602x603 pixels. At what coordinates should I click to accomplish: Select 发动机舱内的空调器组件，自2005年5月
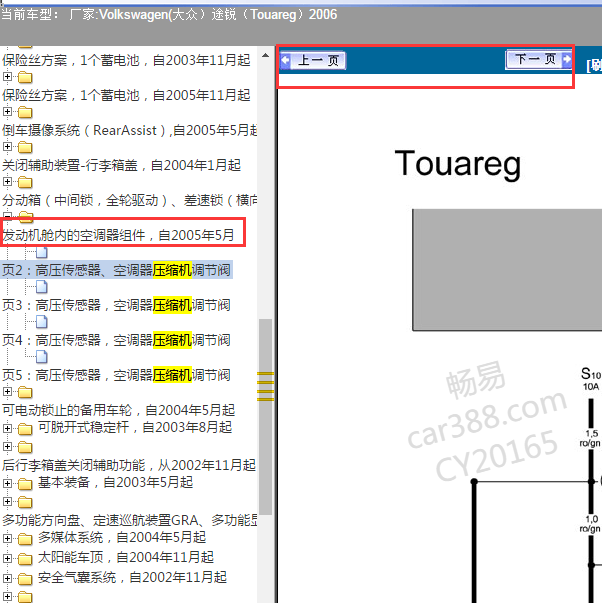pos(118,235)
